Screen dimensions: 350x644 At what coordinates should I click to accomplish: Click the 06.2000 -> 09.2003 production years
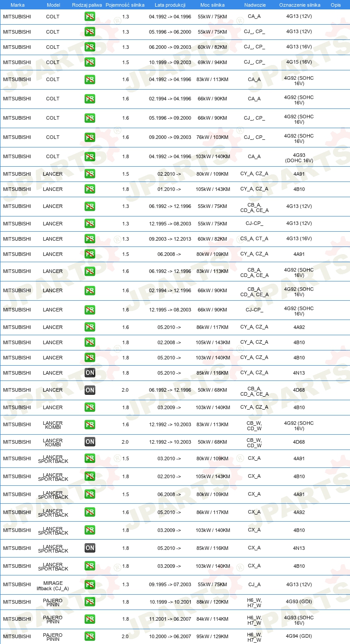(170, 47)
